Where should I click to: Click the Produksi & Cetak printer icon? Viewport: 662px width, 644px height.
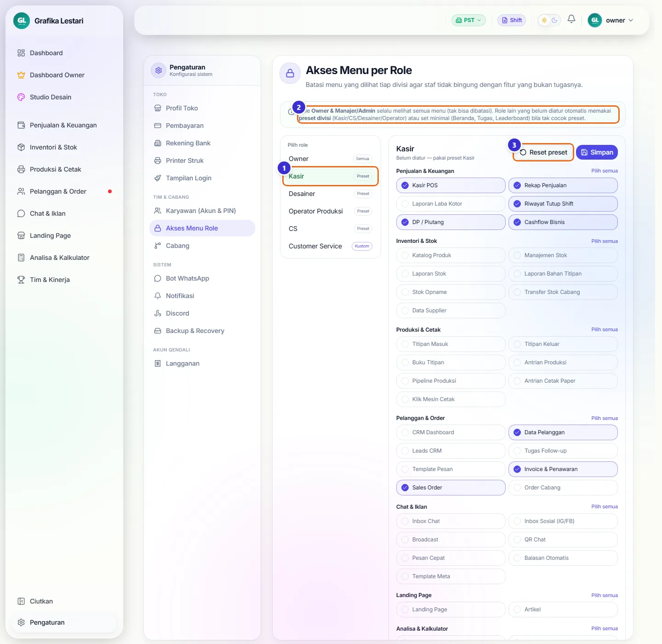pos(21,169)
